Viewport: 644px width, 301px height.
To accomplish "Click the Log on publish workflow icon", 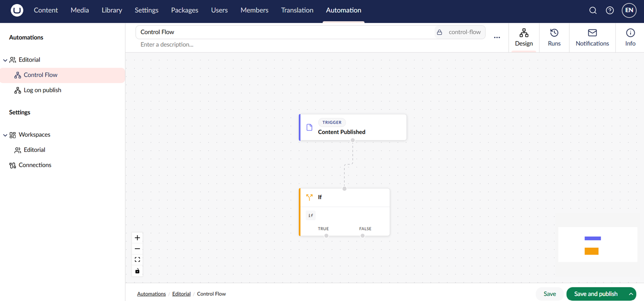I will (x=18, y=90).
